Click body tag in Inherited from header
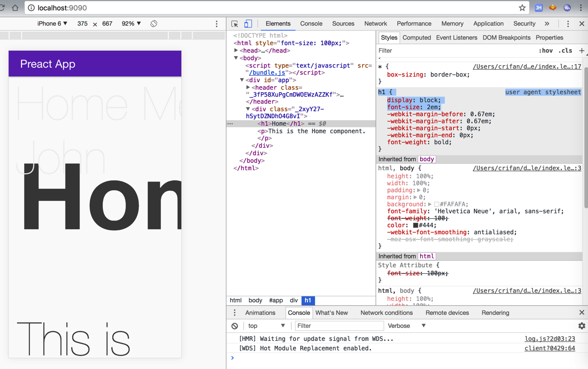Screen dimensions: 588x369 [426, 159]
